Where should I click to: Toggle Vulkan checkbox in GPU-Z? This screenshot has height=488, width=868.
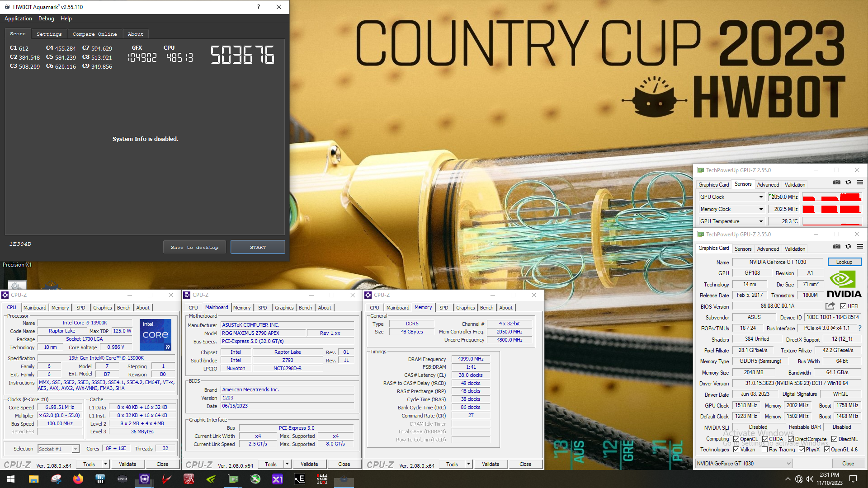point(736,450)
